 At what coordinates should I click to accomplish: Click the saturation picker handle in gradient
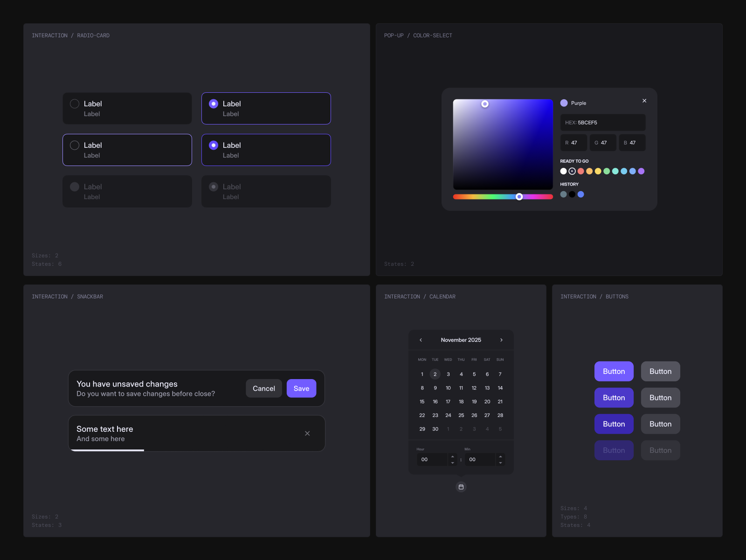click(485, 104)
